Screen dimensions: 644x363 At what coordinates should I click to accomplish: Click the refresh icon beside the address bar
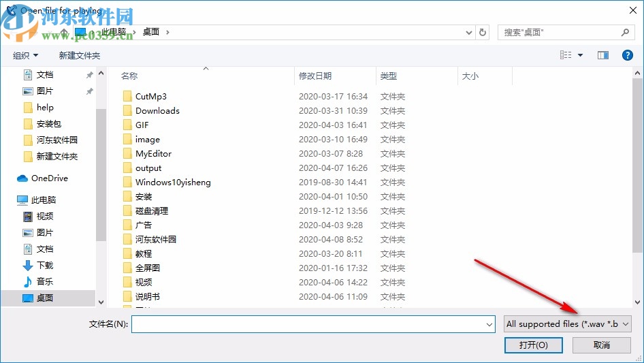(483, 32)
